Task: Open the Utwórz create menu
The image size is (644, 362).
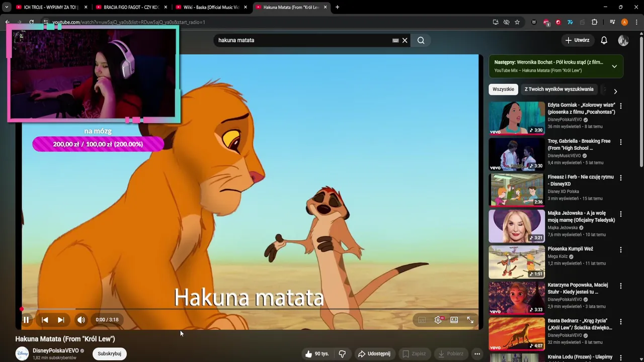Action: pos(577,40)
